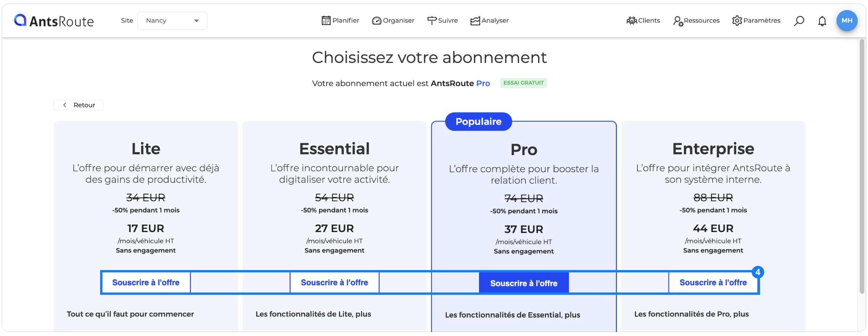The image size is (868, 336).
Task: Click the vertical page scrollbar
Action: (862, 167)
